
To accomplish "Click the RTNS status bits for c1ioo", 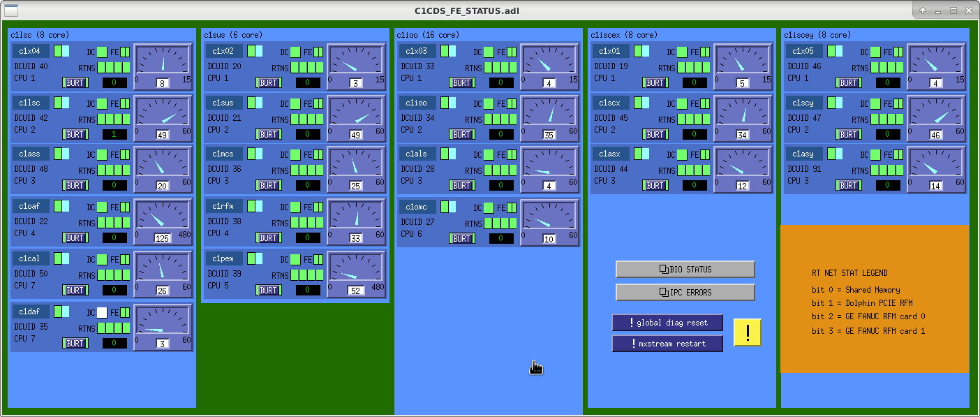I will click(x=500, y=119).
